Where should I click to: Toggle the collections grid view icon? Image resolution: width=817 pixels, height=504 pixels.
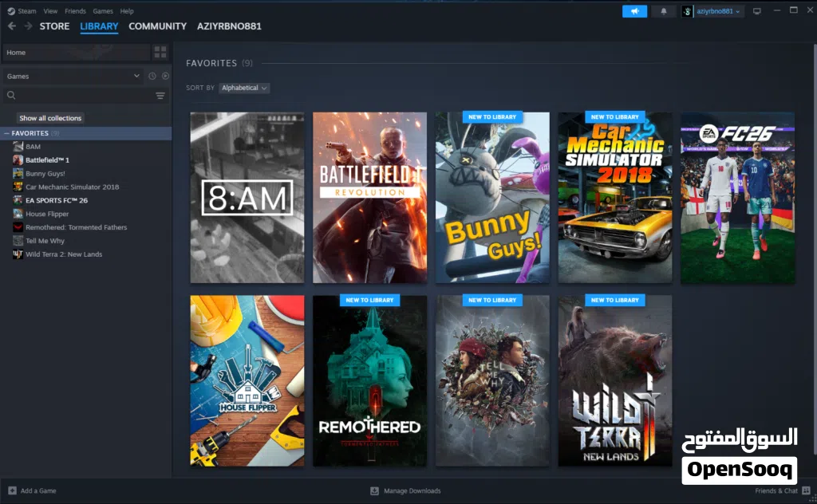160,52
